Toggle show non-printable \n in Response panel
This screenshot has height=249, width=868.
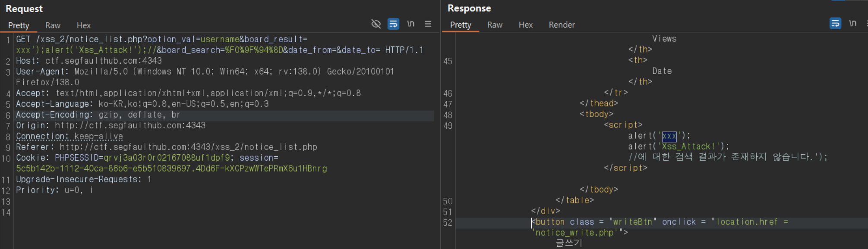[x=853, y=23]
